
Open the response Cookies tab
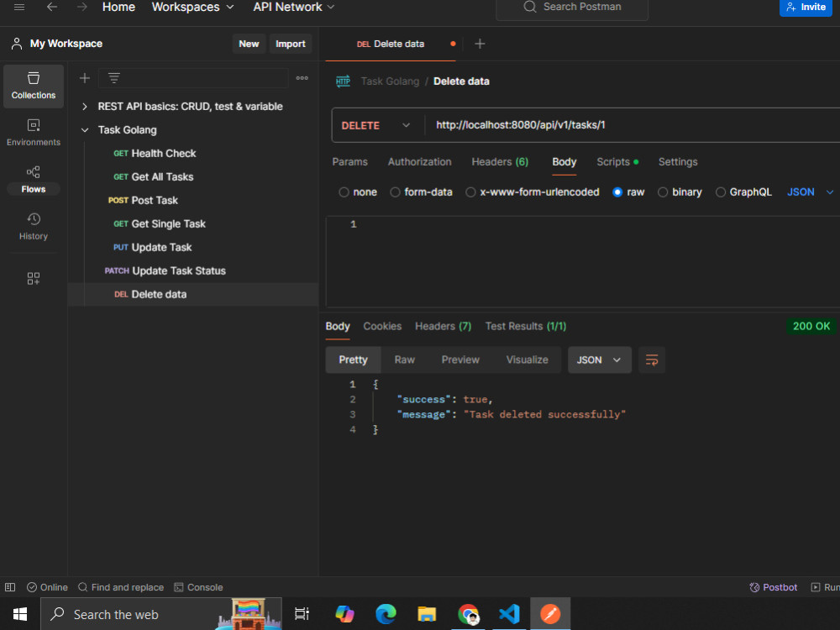coord(382,326)
